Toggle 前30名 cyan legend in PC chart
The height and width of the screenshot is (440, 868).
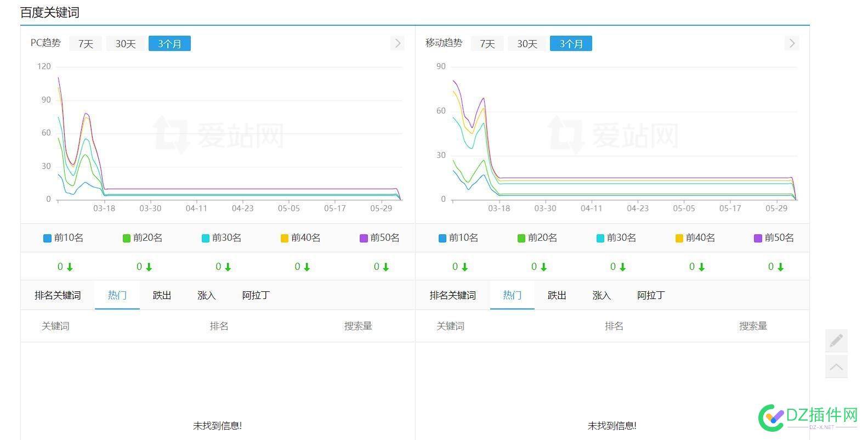pyautogui.click(x=222, y=238)
